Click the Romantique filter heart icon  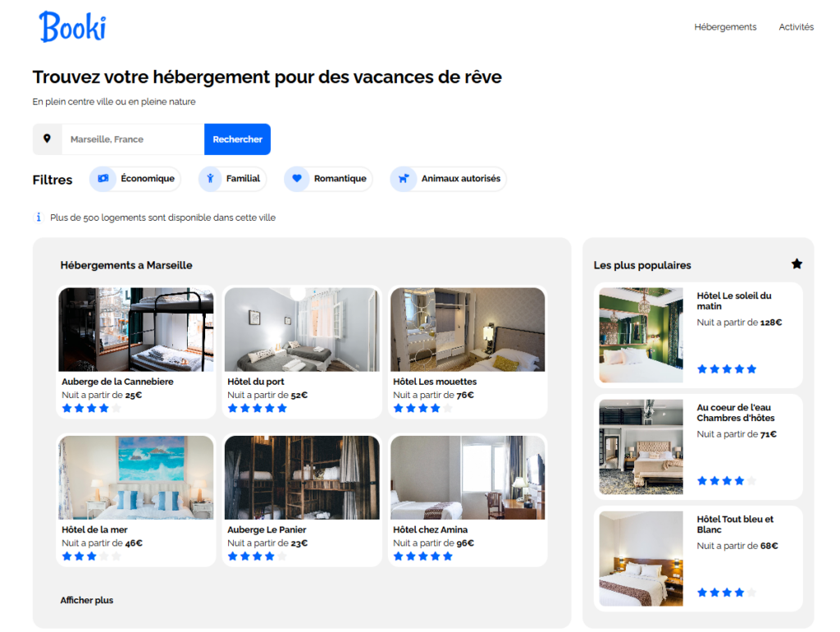click(297, 178)
